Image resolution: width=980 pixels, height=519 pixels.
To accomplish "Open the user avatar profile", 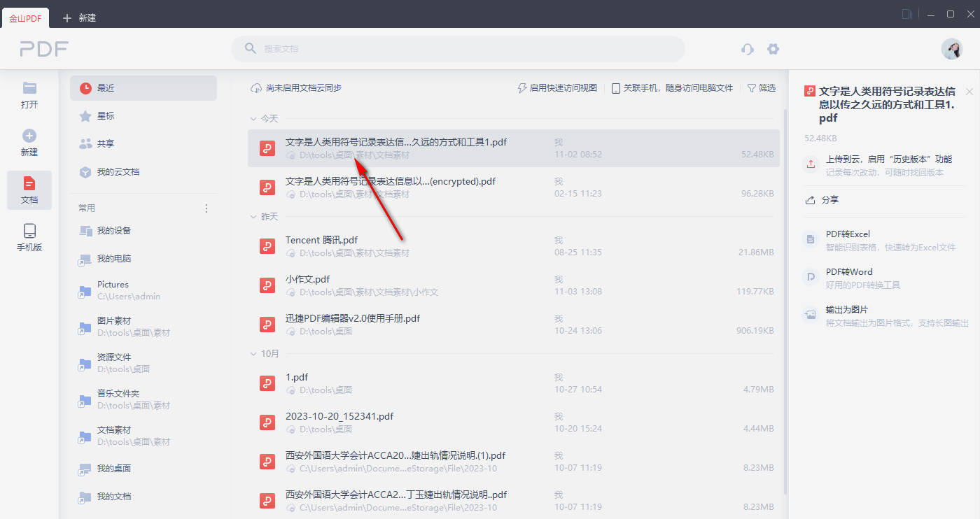I will (x=952, y=48).
